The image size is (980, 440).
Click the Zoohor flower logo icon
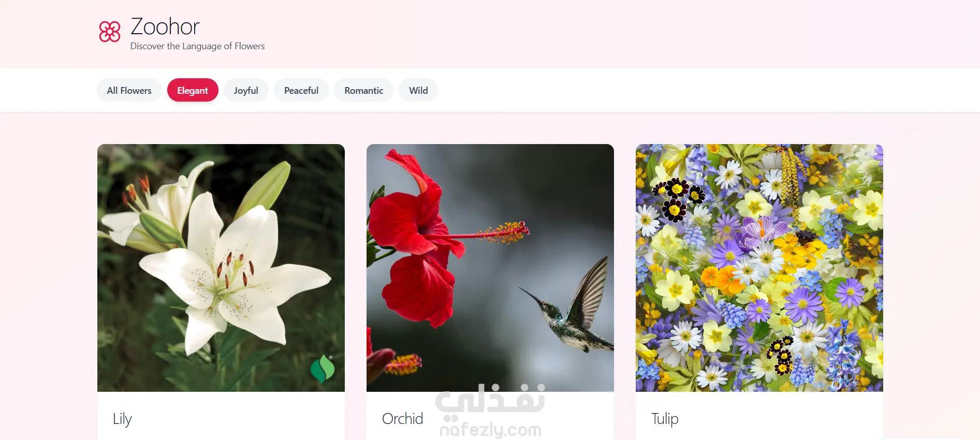110,32
